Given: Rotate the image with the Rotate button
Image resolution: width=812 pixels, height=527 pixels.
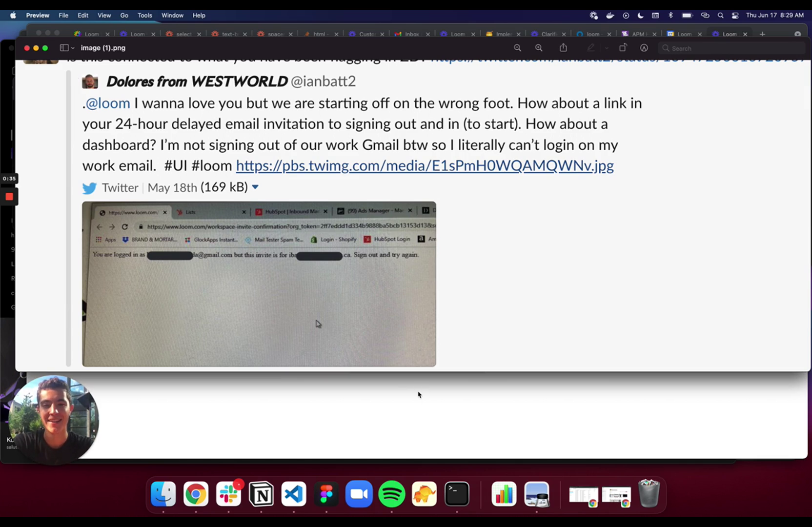Looking at the screenshot, I should [623, 48].
